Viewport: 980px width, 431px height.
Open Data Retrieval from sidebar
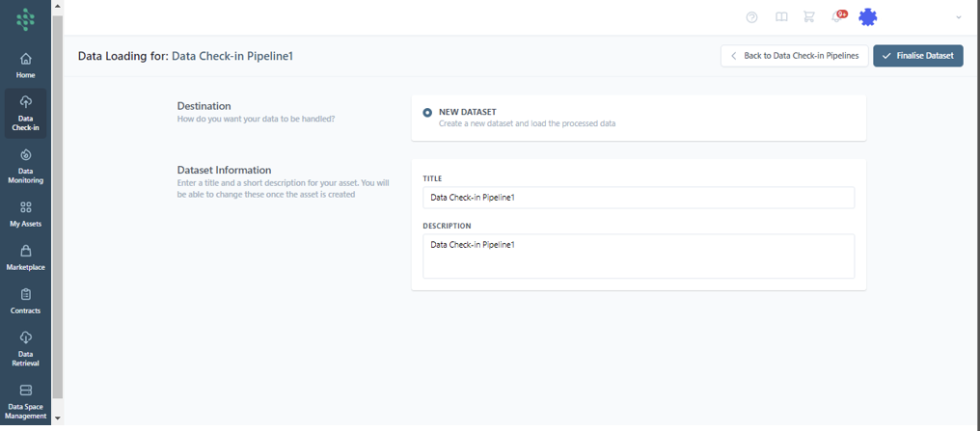26,347
